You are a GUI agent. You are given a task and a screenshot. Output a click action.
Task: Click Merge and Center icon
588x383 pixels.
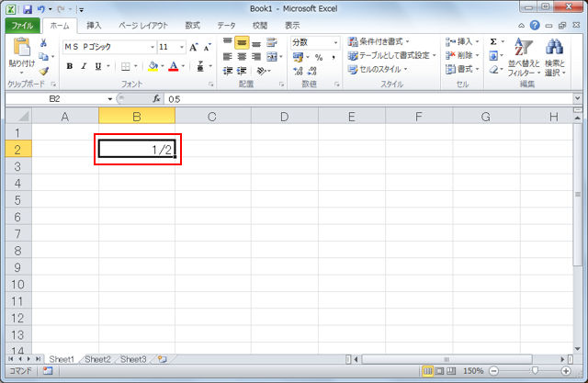coord(272,57)
